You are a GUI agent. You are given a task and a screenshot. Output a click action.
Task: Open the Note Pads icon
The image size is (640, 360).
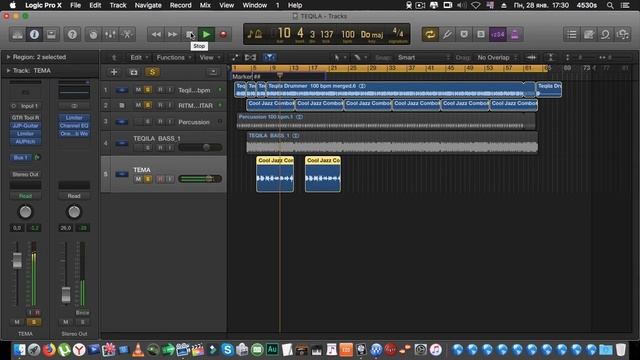click(x=589, y=35)
